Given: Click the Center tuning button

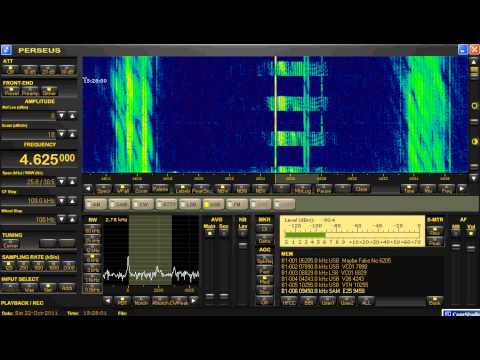Looking at the screenshot, I should [x=11, y=244].
